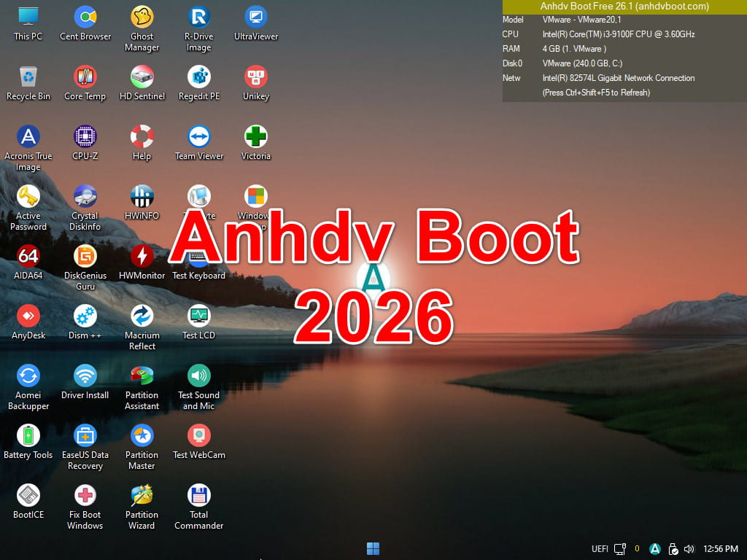This screenshot has height=560, width=747.
Task: Click the 12:56 PM clock
Action: point(720,549)
